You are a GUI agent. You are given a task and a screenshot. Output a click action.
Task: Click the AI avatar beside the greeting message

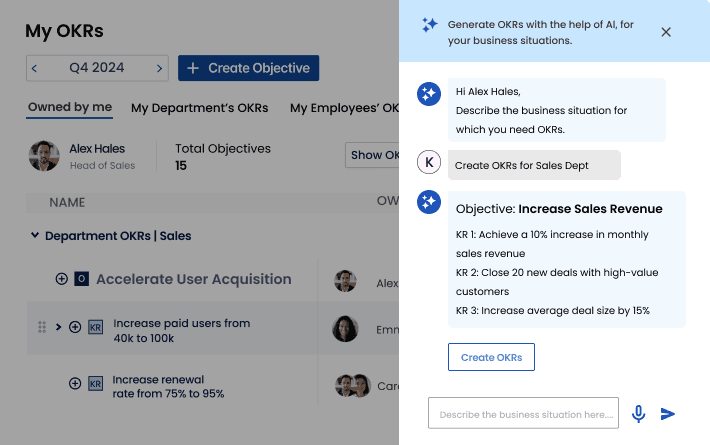(429, 94)
